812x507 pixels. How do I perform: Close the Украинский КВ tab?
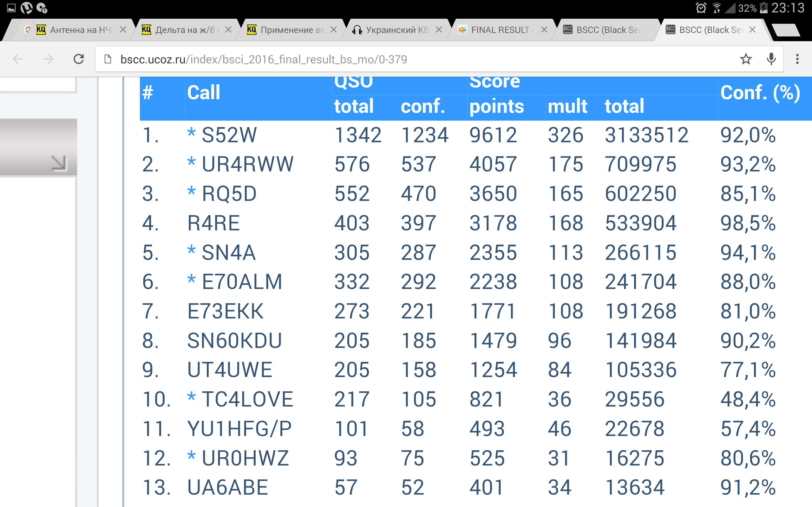[x=439, y=30]
